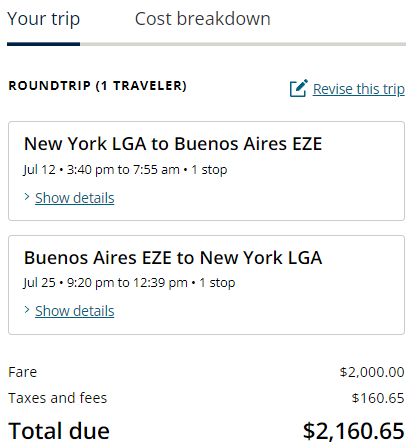The width and height of the screenshot is (418, 447).
Task: Click the Buenos Aires EZE to New York LGA heading
Action: click(173, 258)
